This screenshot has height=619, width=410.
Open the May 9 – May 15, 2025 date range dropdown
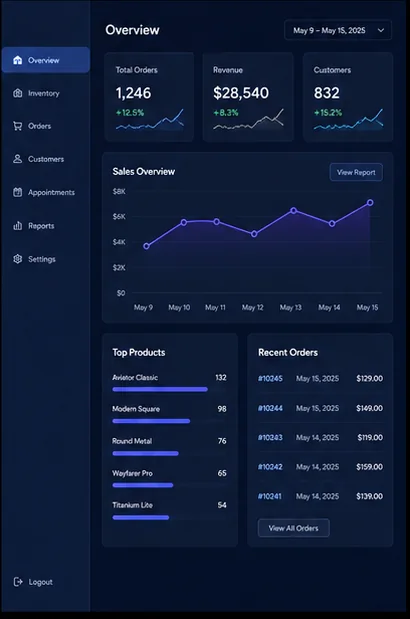click(338, 30)
